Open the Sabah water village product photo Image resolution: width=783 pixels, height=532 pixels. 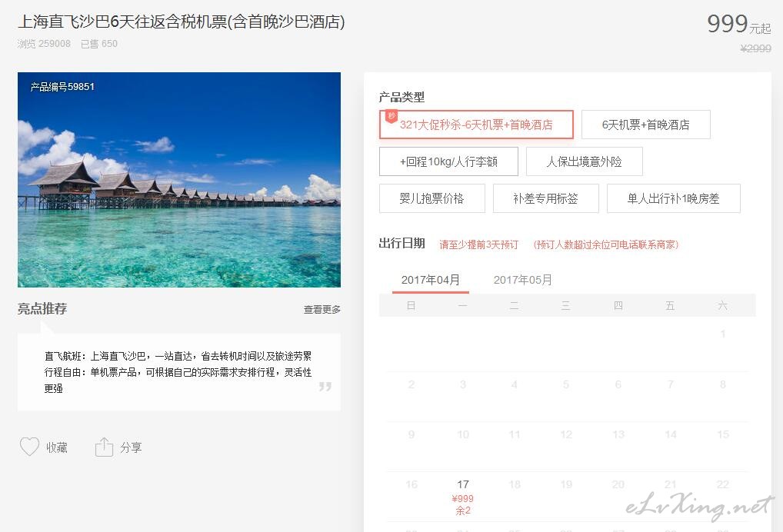click(179, 180)
